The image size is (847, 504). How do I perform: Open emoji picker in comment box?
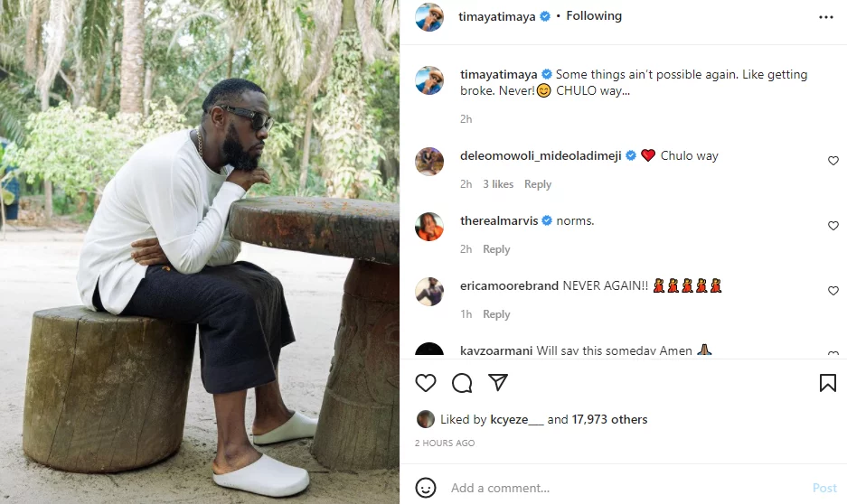click(x=426, y=488)
